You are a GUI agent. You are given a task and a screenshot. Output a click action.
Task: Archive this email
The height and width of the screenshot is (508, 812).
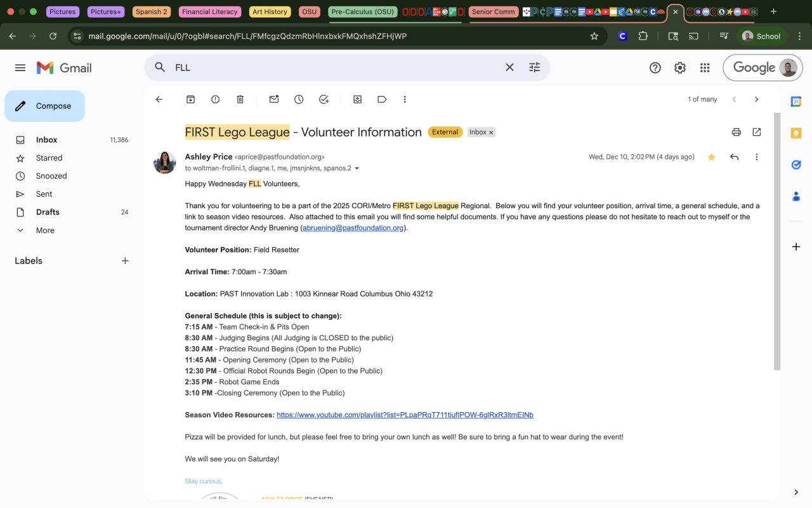click(190, 99)
